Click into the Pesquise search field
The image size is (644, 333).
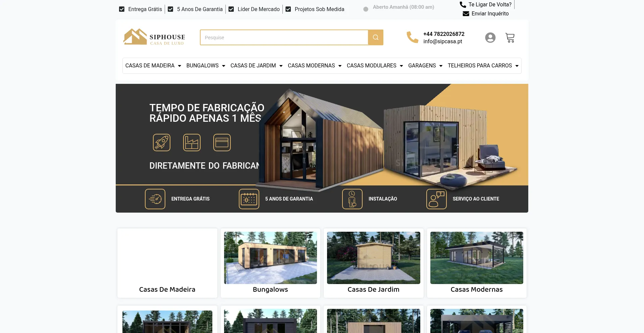point(284,38)
